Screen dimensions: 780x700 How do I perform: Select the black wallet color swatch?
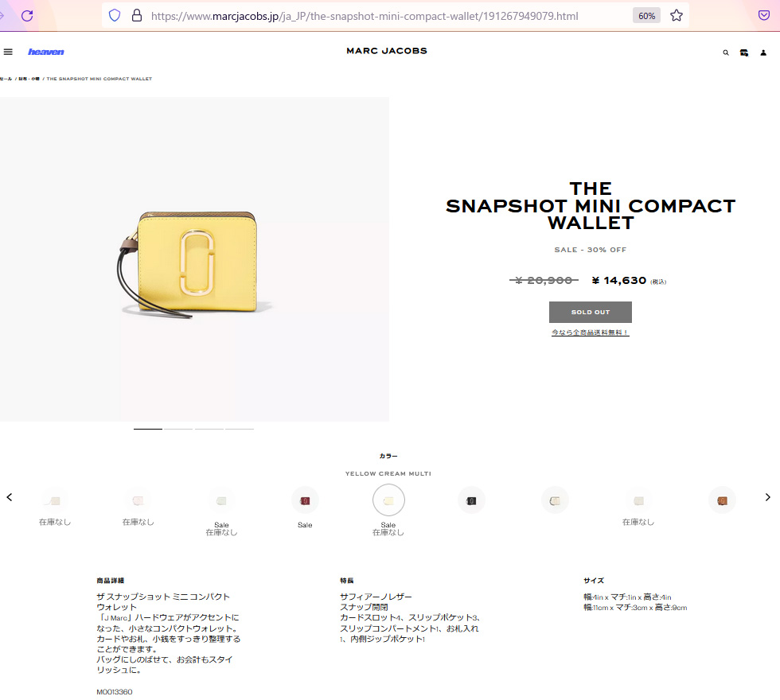pyautogui.click(x=471, y=500)
